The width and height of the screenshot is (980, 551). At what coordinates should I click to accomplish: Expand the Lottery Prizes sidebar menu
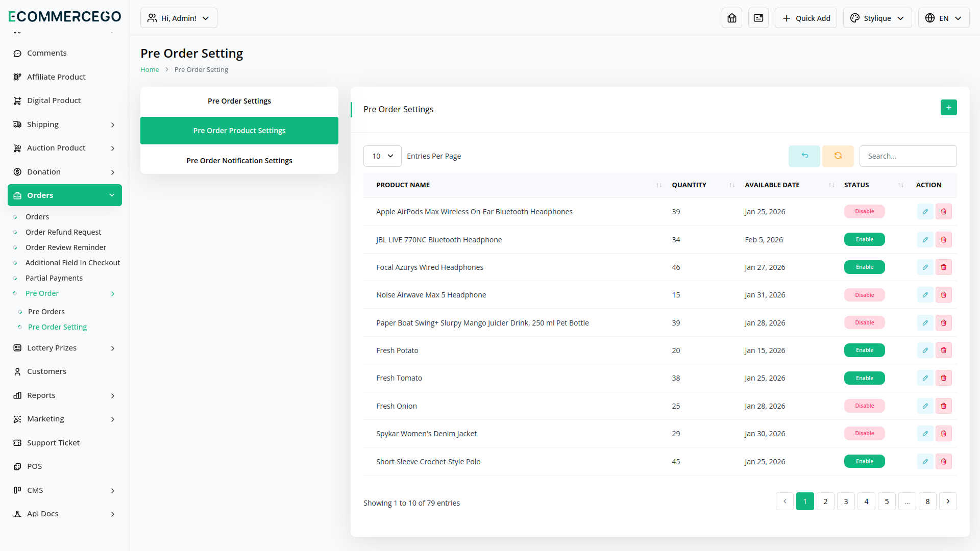[65, 348]
